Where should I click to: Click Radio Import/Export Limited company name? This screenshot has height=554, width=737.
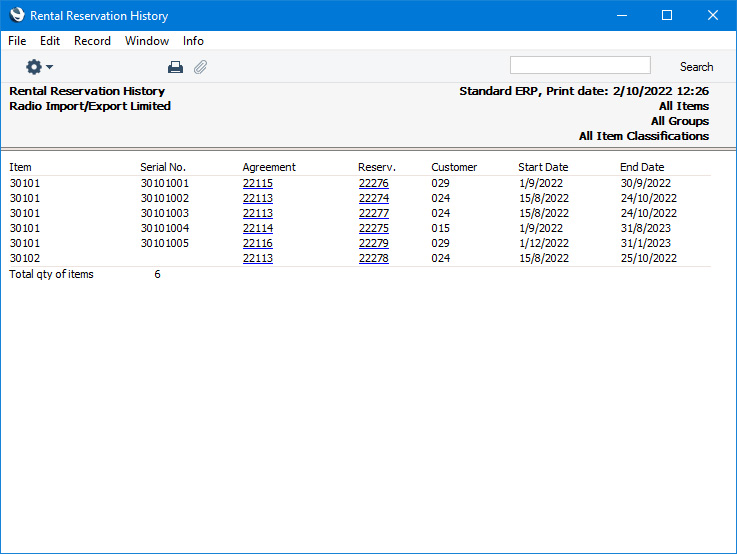[x=90, y=106]
